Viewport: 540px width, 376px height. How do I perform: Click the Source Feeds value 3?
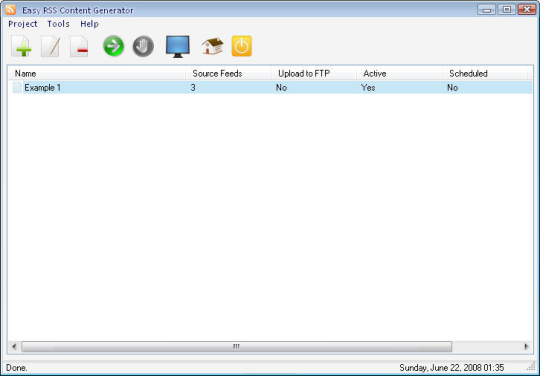(x=193, y=88)
